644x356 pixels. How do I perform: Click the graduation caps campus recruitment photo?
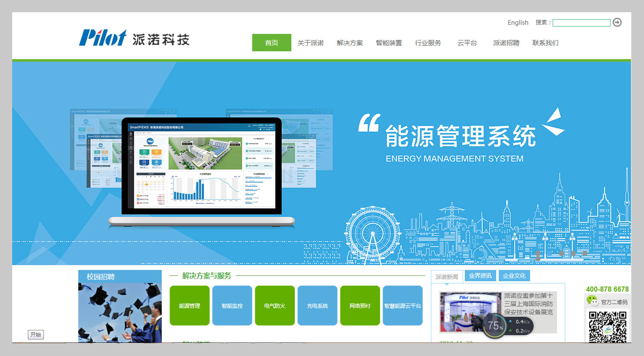click(x=120, y=313)
